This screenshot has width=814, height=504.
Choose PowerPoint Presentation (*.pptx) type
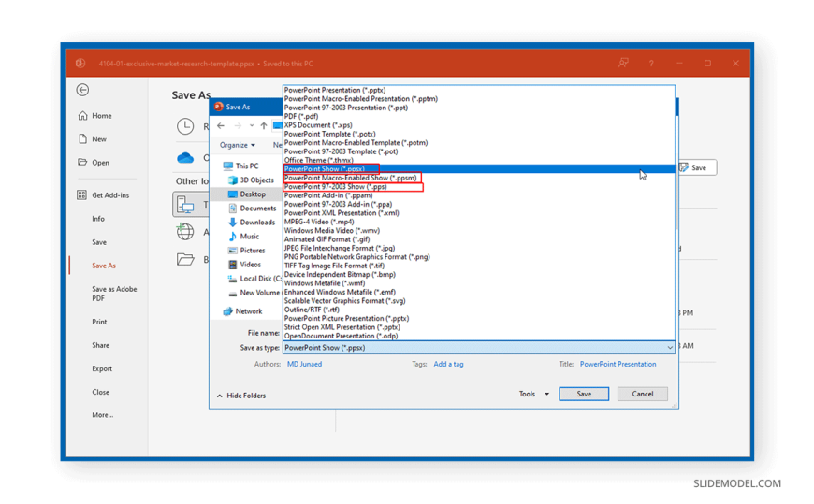479,90
